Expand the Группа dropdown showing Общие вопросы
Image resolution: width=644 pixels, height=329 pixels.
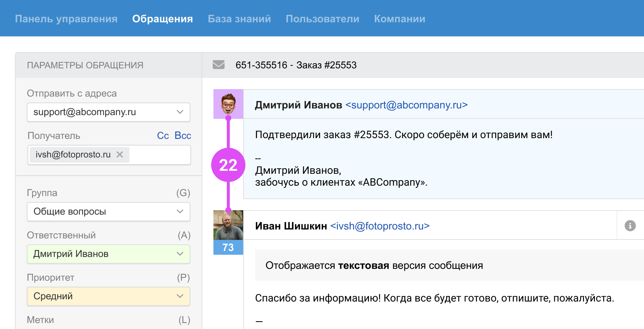(x=109, y=212)
